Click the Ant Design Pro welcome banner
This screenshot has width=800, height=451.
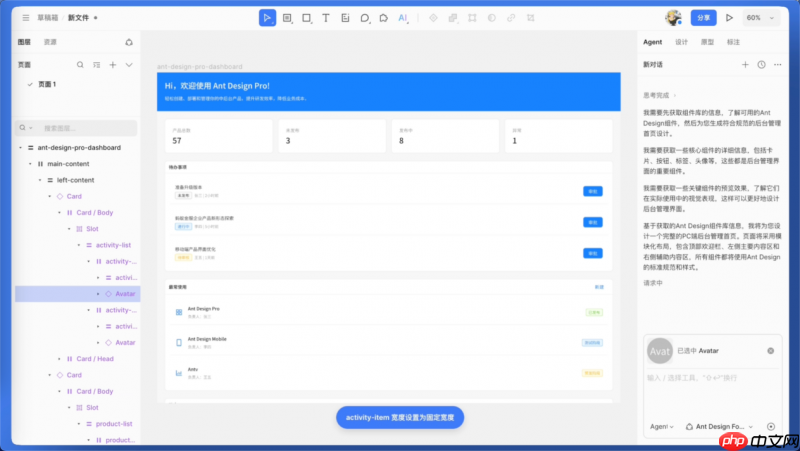pos(389,92)
